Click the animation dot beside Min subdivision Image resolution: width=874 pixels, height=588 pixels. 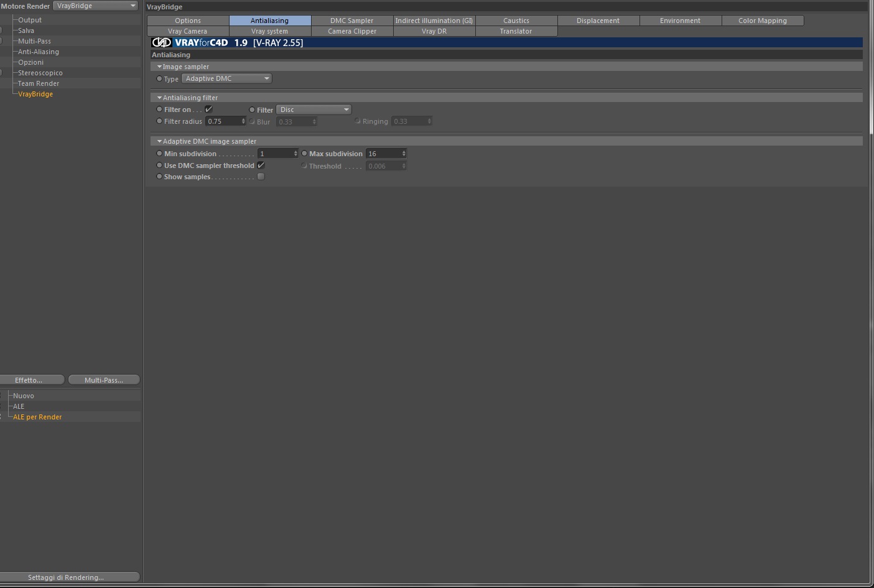(x=159, y=154)
